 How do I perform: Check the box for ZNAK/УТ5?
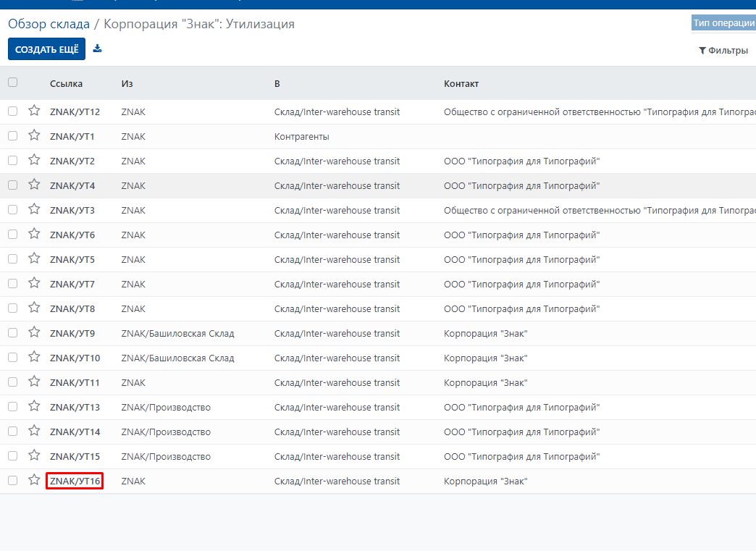click(x=12, y=259)
